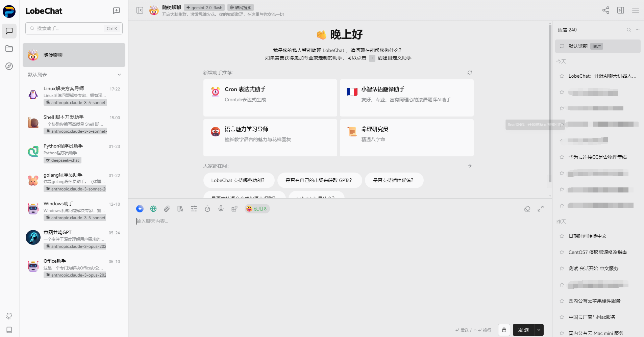Clear chat context with the eraser icon

tap(527, 209)
